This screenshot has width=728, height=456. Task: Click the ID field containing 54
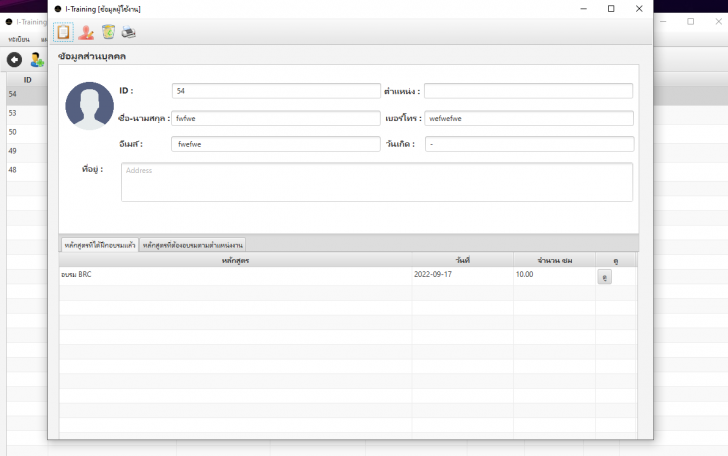click(x=276, y=91)
